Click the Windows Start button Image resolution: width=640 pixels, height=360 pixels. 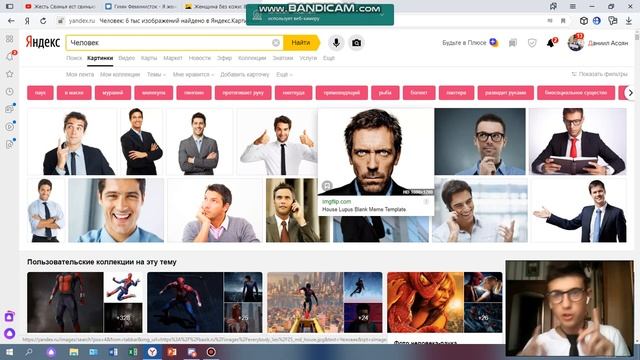(x=9, y=352)
